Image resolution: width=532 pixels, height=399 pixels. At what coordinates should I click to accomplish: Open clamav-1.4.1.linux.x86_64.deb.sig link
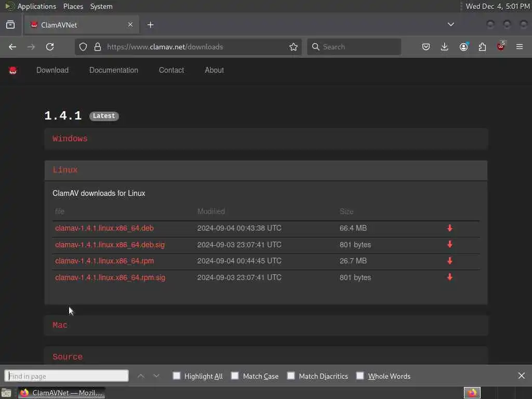click(110, 245)
